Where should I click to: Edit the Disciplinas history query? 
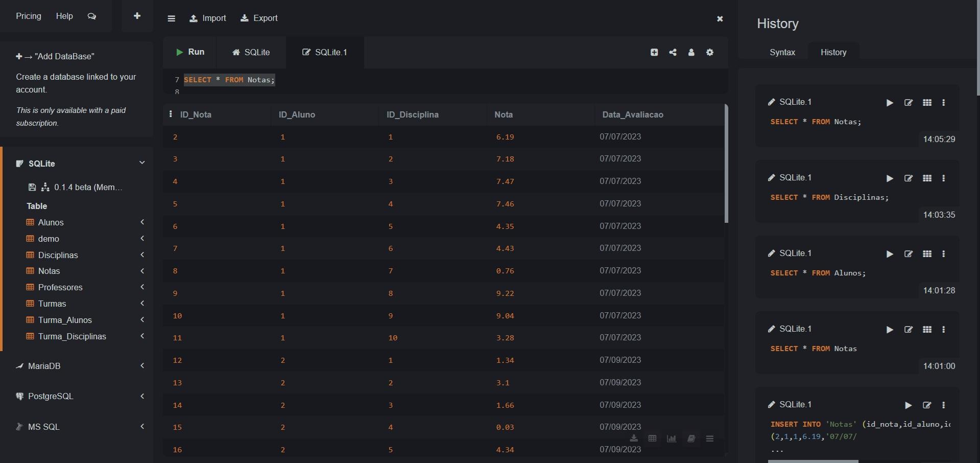click(x=909, y=178)
